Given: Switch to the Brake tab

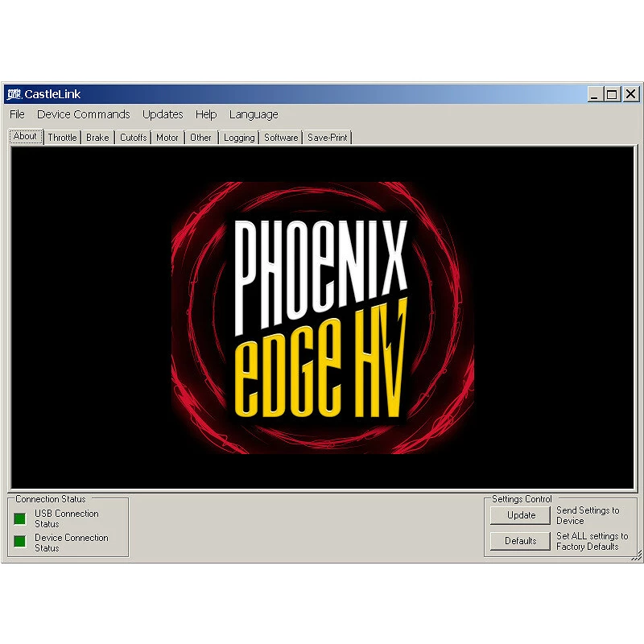Looking at the screenshot, I should pyautogui.click(x=97, y=138).
